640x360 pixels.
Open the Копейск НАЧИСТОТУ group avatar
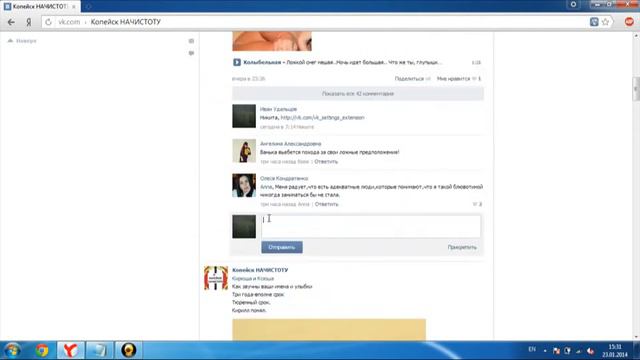click(x=216, y=278)
